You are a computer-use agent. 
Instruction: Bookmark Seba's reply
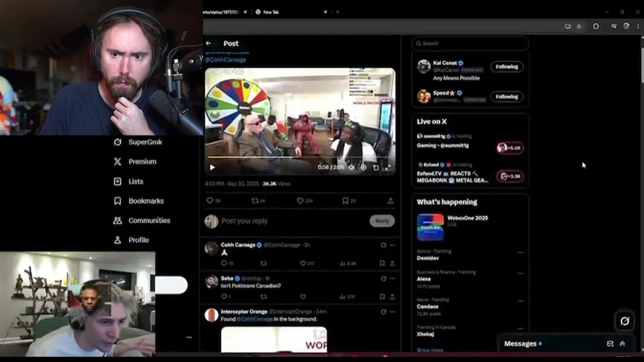(382, 297)
